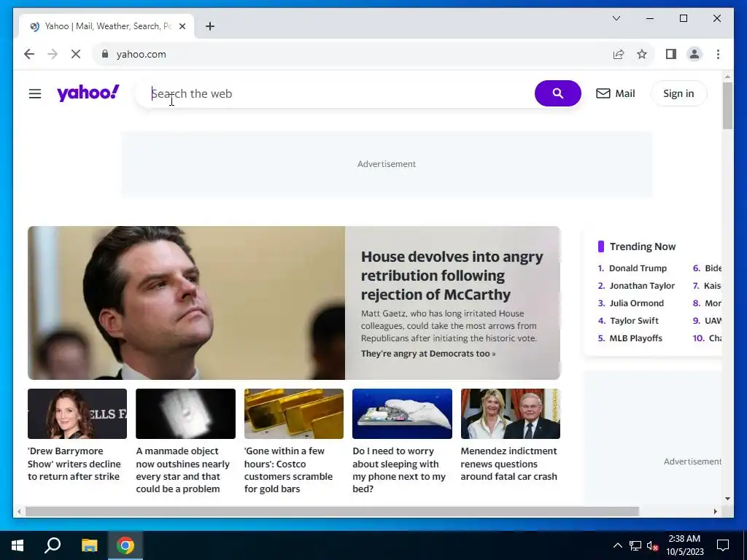View site info via padlock icon

[105, 54]
